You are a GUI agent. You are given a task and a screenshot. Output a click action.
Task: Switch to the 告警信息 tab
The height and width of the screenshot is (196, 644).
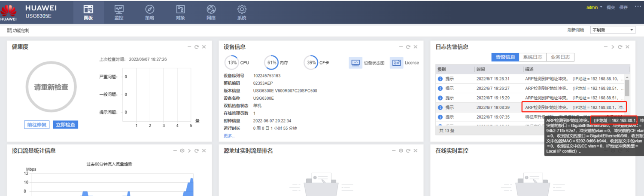click(x=505, y=57)
